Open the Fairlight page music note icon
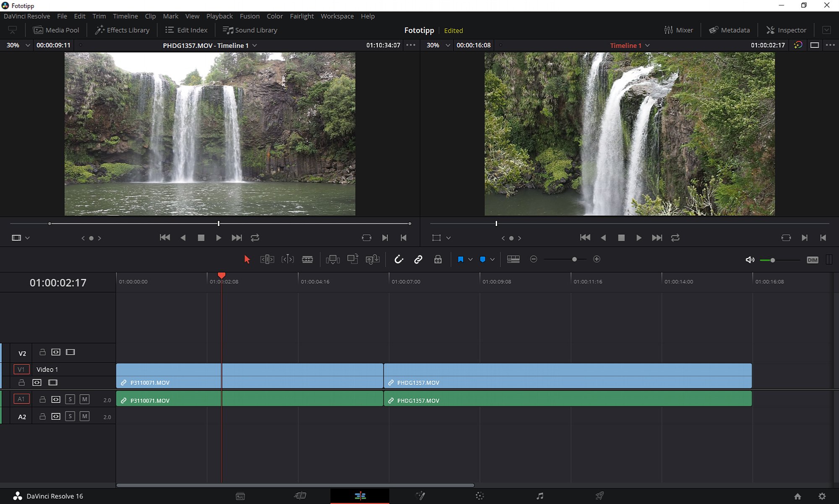This screenshot has width=839, height=504. [540, 496]
